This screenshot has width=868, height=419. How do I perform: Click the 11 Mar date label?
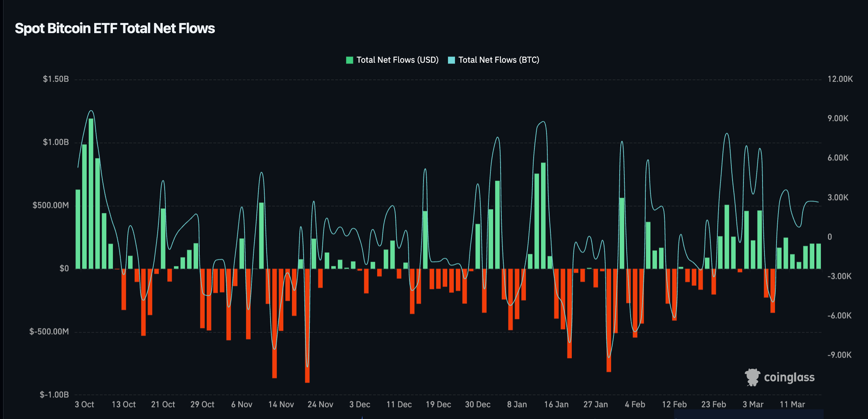(x=792, y=405)
